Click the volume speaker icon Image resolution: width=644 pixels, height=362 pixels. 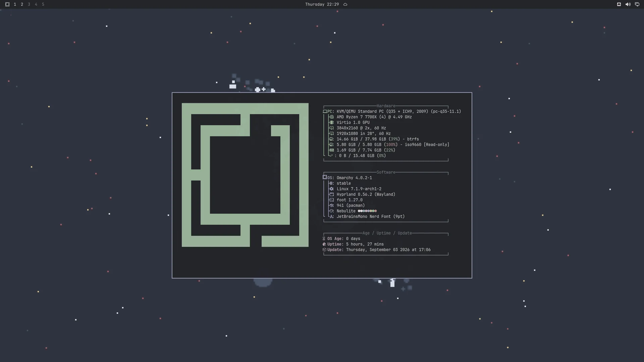click(x=628, y=4)
